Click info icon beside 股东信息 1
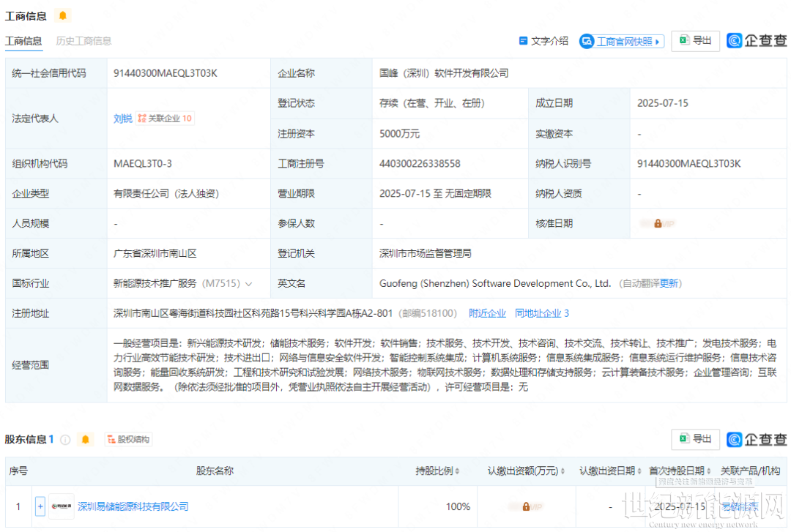791x532 pixels. click(x=66, y=440)
